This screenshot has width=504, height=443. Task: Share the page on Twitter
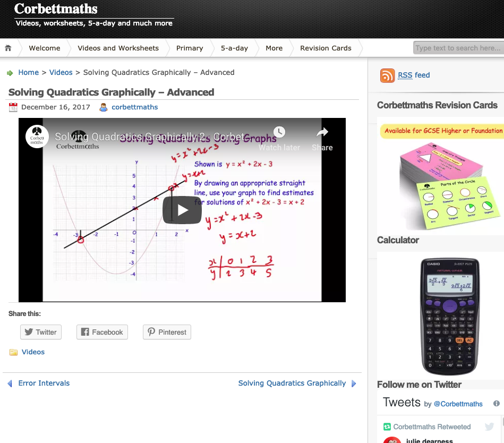point(40,332)
